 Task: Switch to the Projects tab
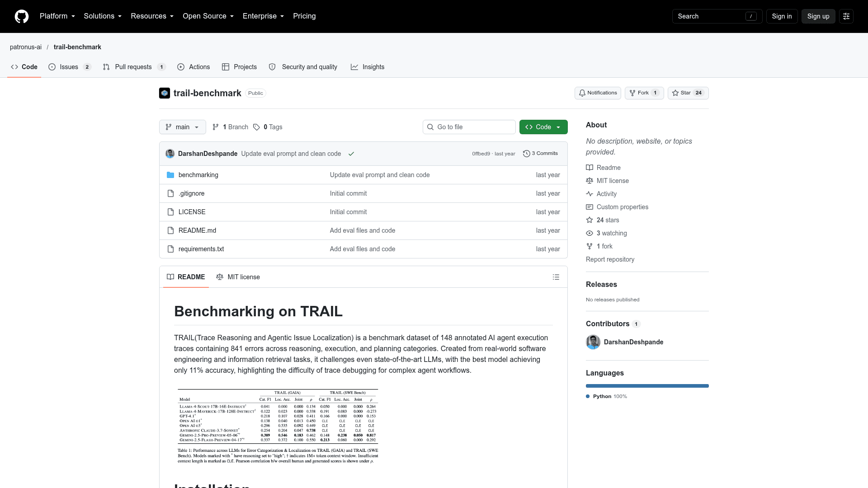pos(240,67)
